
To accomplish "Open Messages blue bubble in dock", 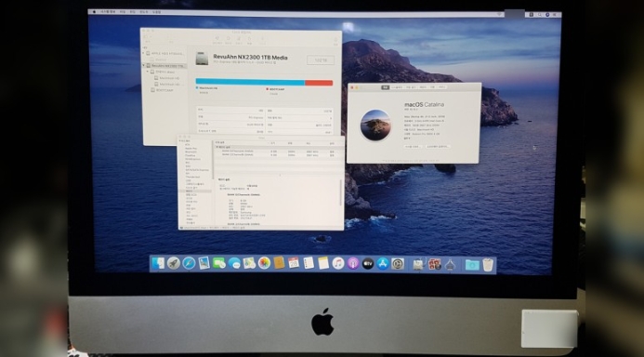I will [234, 263].
